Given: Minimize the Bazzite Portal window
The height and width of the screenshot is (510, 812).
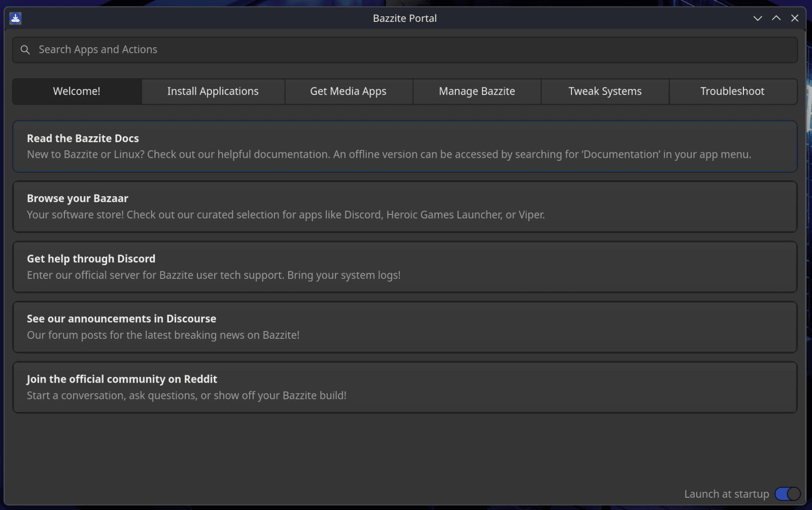Looking at the screenshot, I should pos(758,18).
